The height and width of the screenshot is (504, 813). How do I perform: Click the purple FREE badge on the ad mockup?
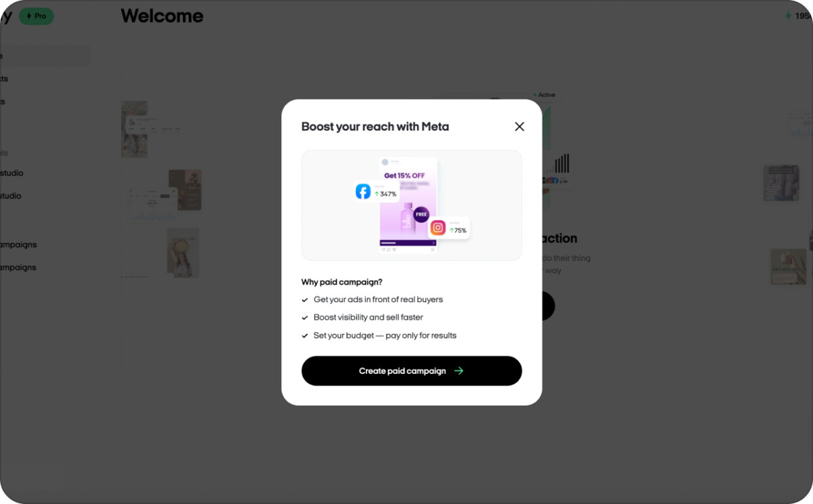421,214
